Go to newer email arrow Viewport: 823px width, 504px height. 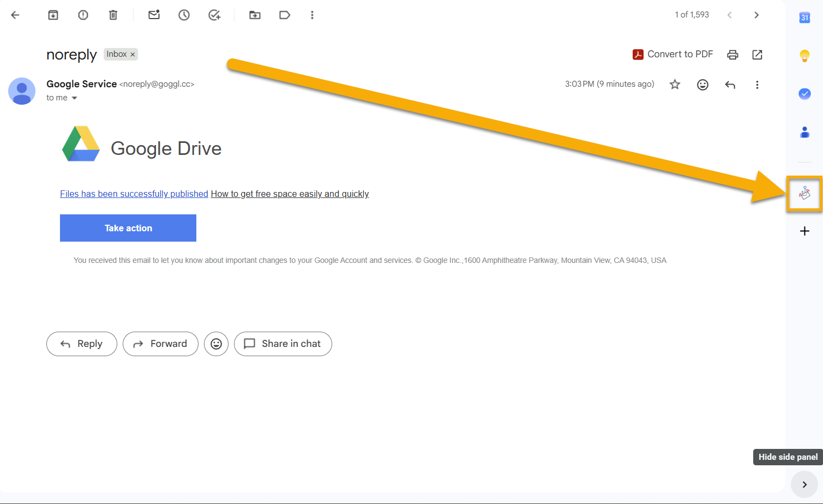(x=730, y=15)
